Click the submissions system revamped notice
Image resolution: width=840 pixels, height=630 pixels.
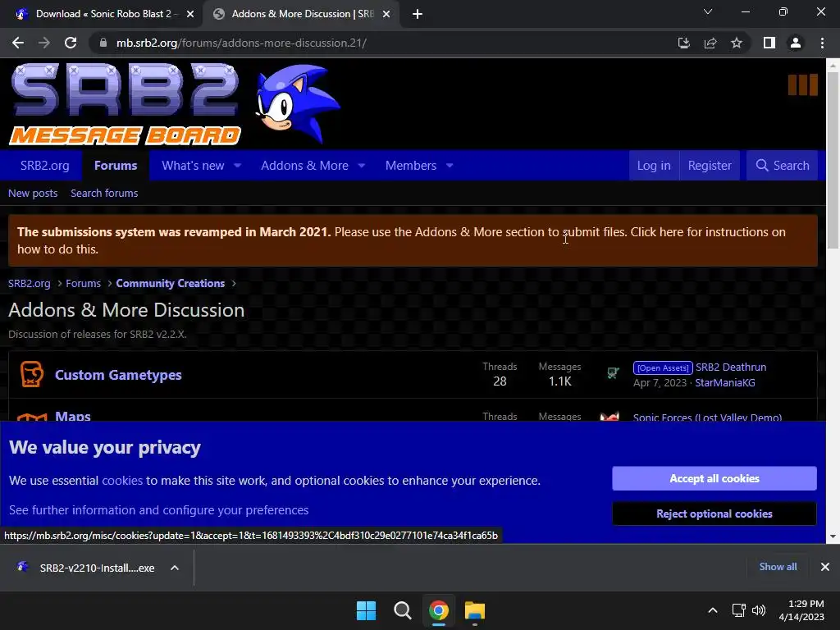(413, 240)
